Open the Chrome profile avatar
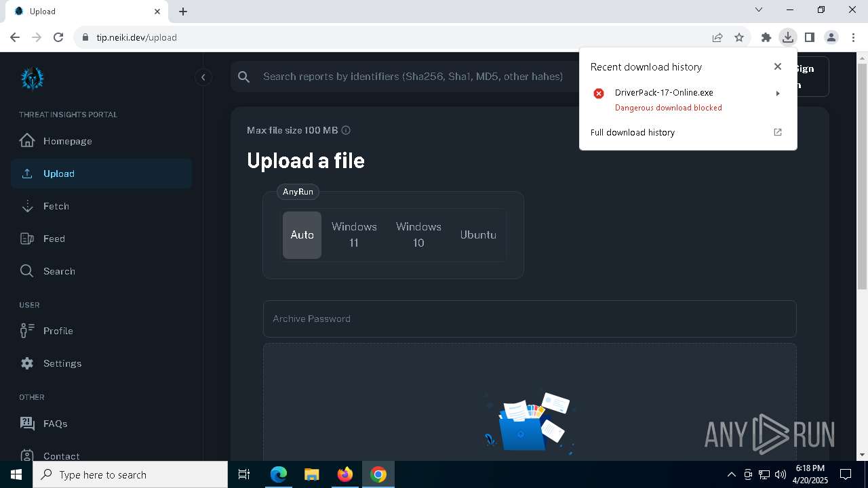The image size is (868, 488). (x=831, y=37)
